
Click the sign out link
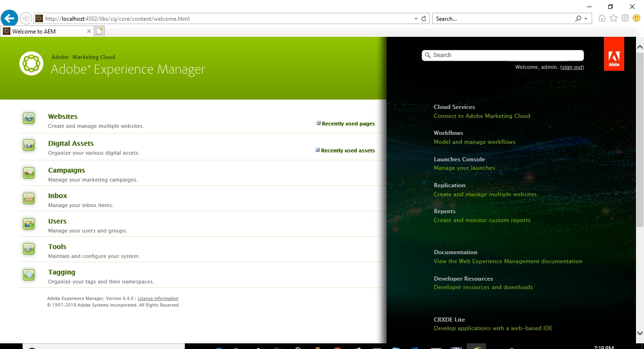click(572, 67)
